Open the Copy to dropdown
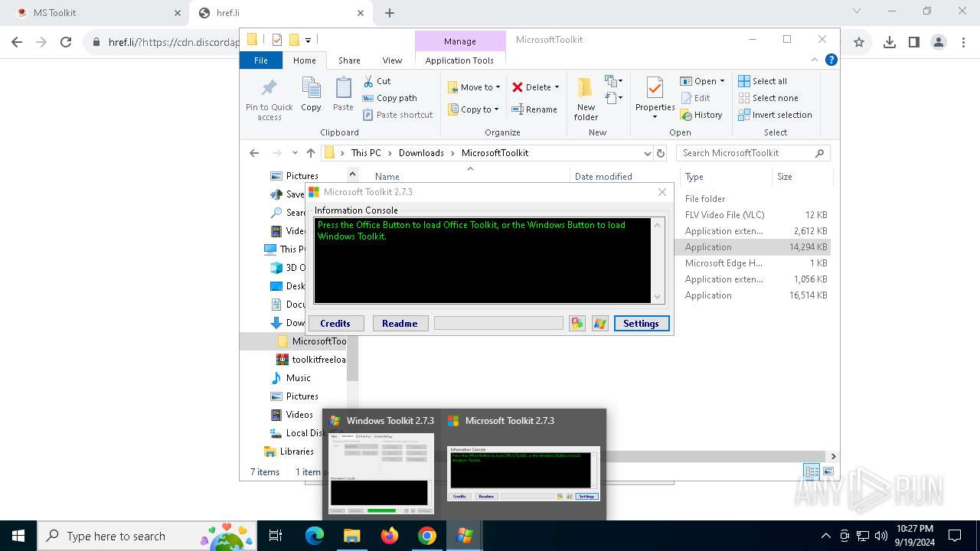 click(x=473, y=109)
